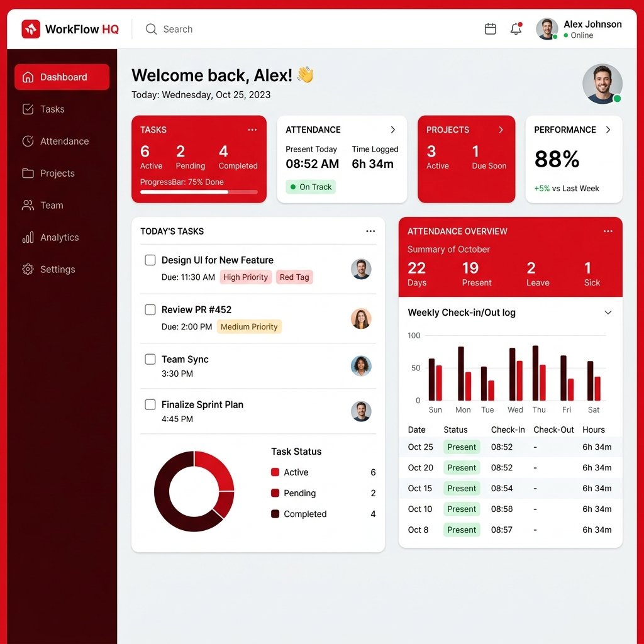Image resolution: width=644 pixels, height=644 pixels.
Task: Check the Finalize Sprint Plan task
Action: pyautogui.click(x=150, y=404)
